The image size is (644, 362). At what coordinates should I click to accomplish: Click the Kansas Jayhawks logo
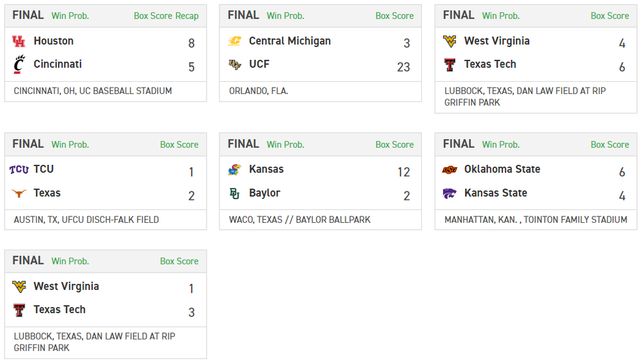[234, 169]
